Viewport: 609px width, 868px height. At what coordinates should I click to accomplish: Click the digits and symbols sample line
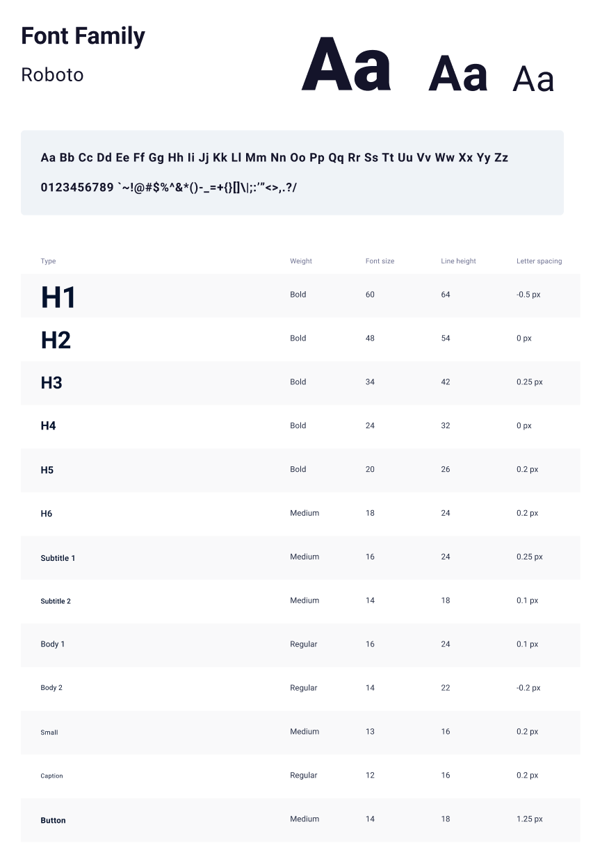pos(169,188)
